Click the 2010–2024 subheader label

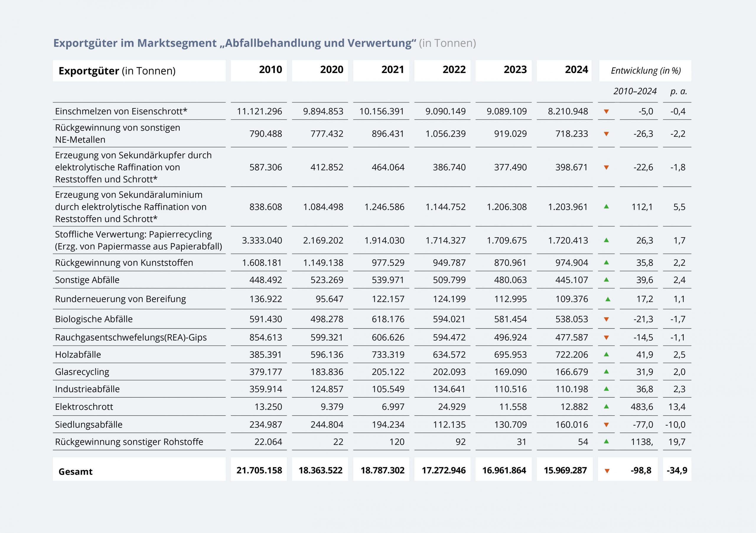(x=635, y=91)
